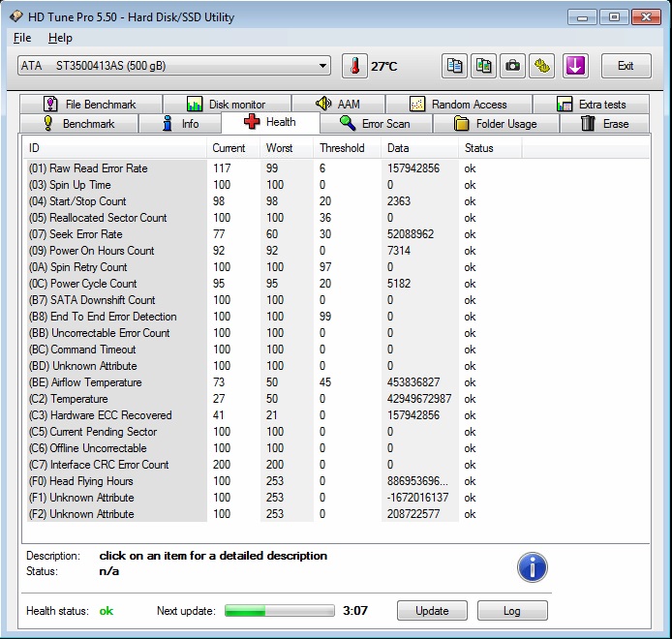Click the data value 4294967298​7
The width and height of the screenshot is (672, 639).
point(419,399)
